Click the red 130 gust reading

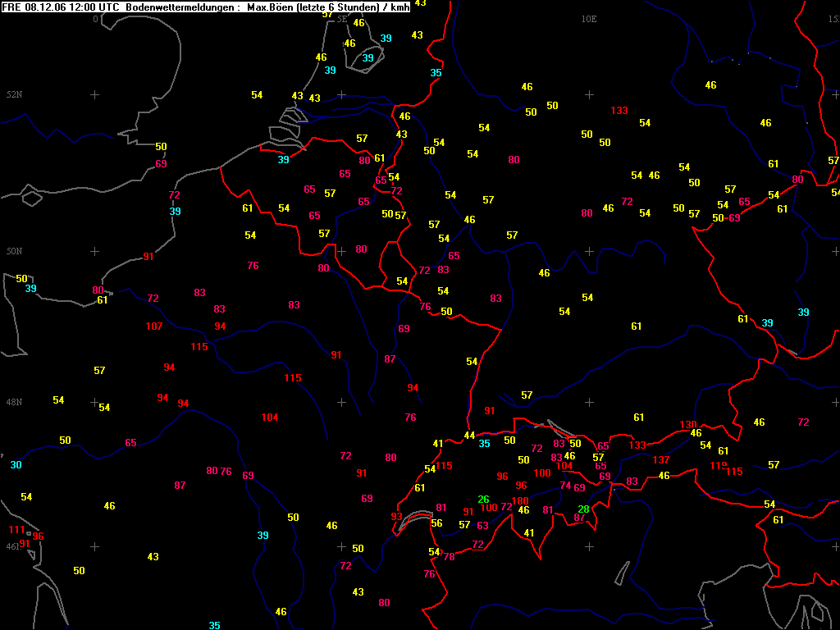688,425
